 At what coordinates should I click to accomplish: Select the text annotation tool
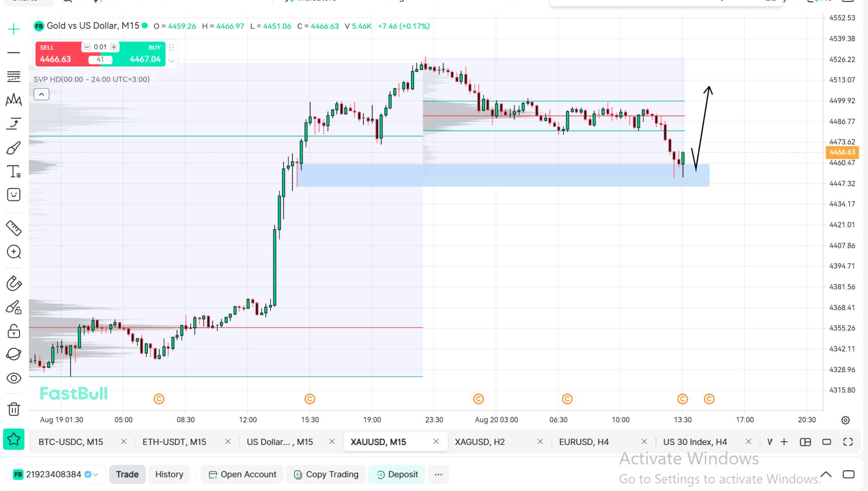coord(14,171)
